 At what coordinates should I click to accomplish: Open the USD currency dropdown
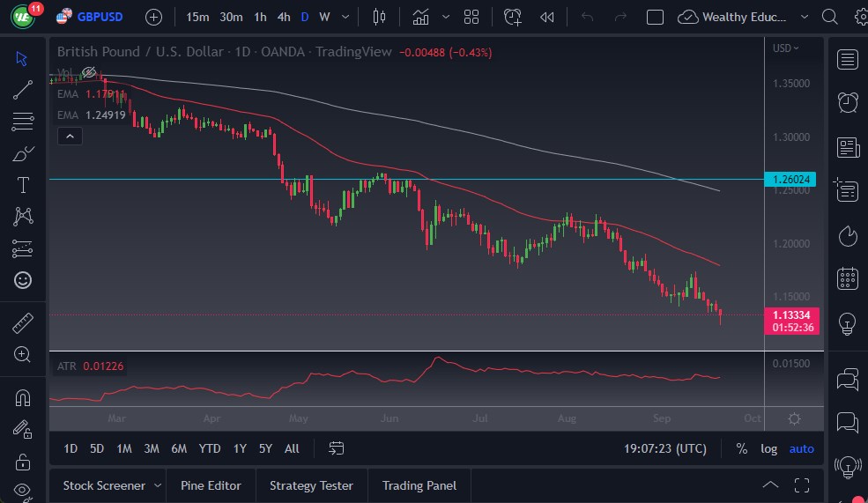point(785,48)
